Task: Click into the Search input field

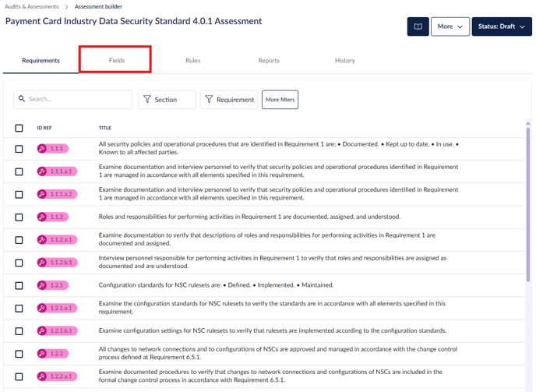Action: point(78,100)
